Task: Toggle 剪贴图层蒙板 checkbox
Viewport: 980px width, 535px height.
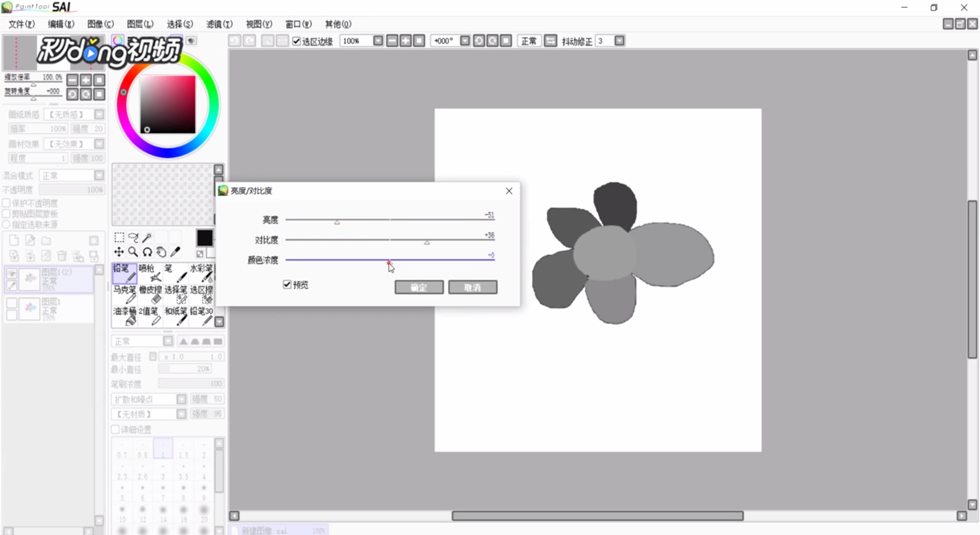Action: (x=7, y=214)
